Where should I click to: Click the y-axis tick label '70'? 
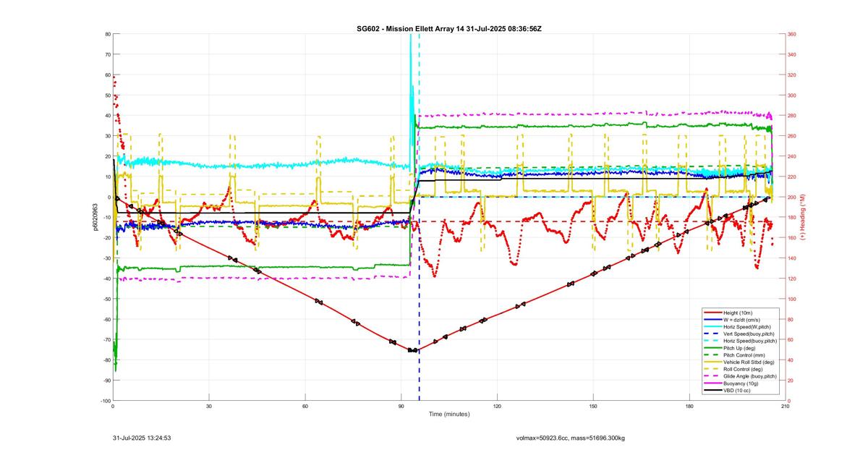[107, 54]
